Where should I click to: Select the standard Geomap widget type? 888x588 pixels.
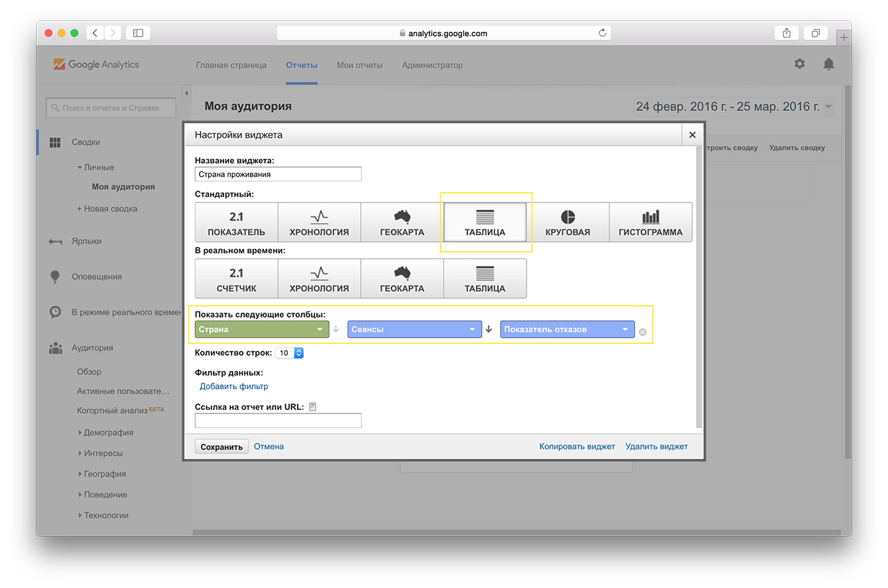click(x=402, y=223)
